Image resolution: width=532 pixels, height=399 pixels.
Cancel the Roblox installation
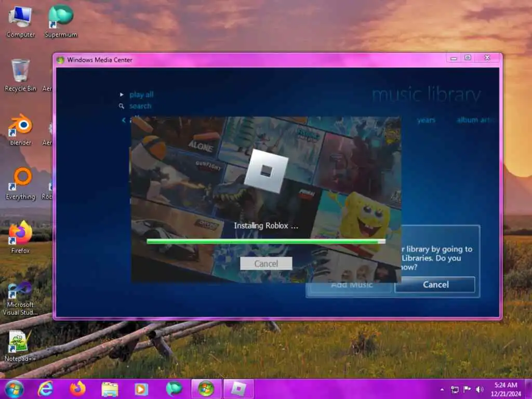(x=266, y=263)
